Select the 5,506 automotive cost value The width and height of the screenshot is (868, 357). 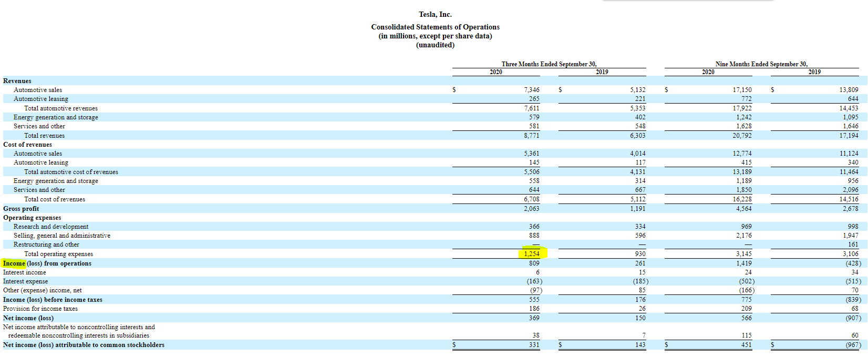pyautogui.click(x=532, y=172)
